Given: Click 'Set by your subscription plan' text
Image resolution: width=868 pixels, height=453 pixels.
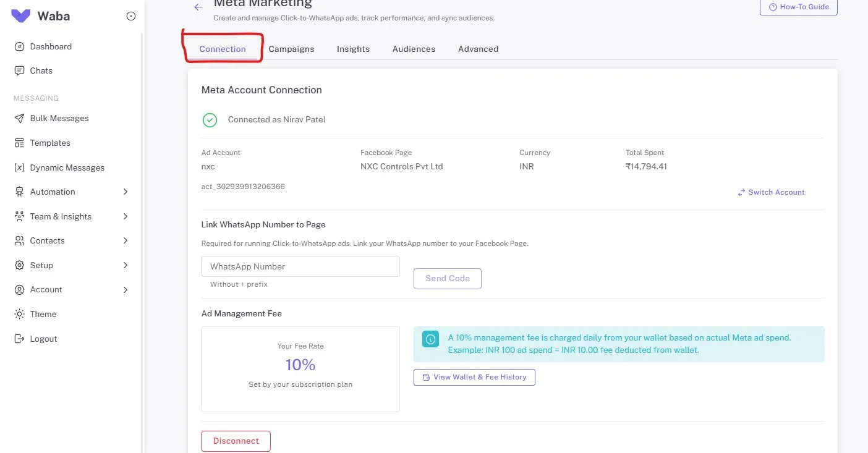Looking at the screenshot, I should coord(300,384).
